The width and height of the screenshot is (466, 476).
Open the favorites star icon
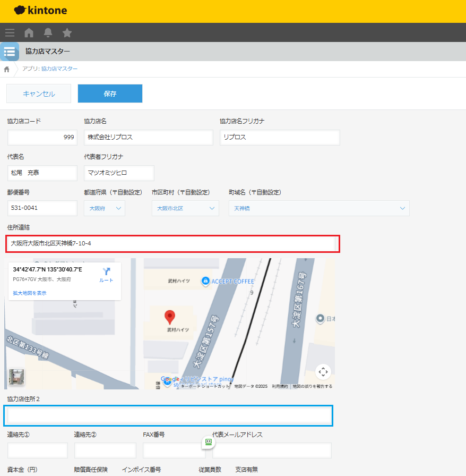(x=67, y=32)
